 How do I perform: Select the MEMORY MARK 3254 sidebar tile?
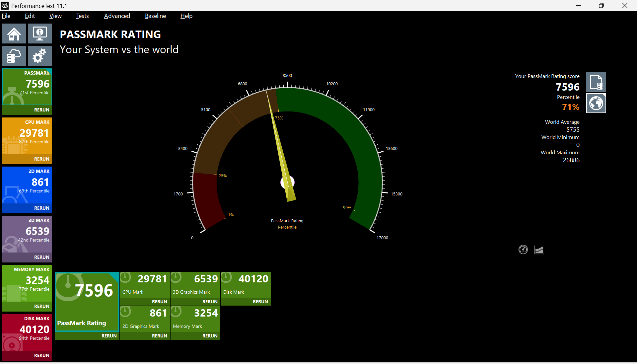coord(27,283)
